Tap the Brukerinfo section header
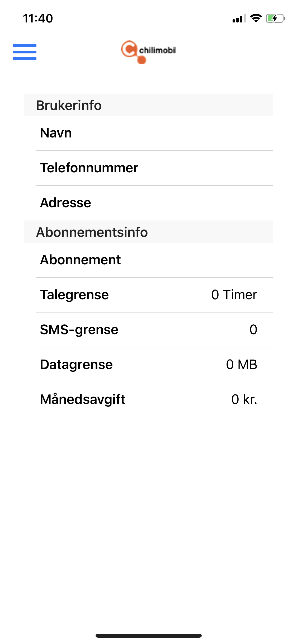The height and width of the screenshot is (644, 297). point(148,105)
